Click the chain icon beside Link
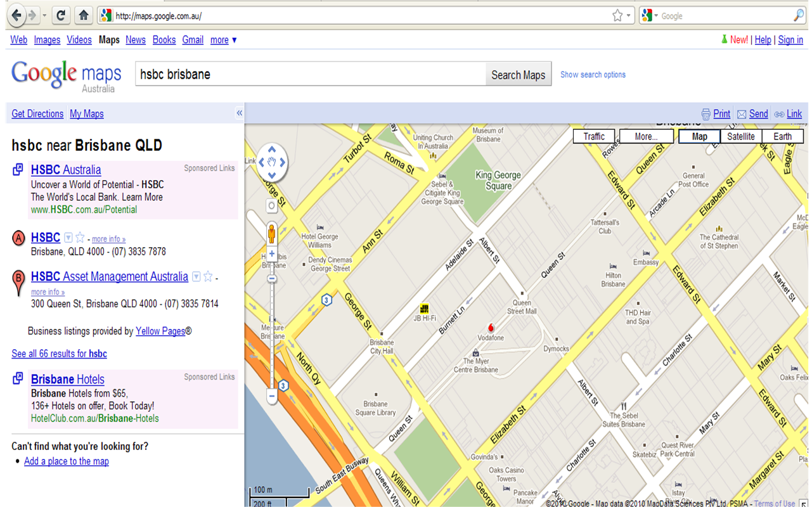The image size is (812, 507). point(779,115)
